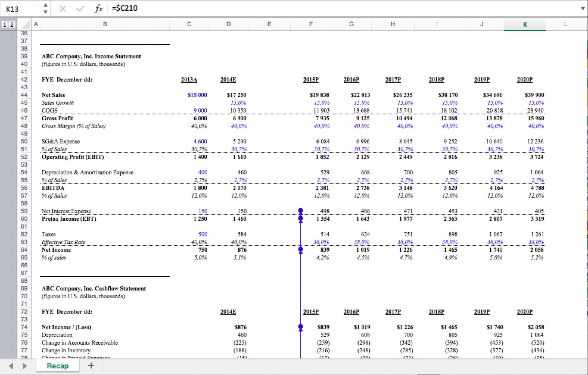588x375 pixels.
Task: Click 2019P EBIT value 3 238
Action: coord(496,157)
